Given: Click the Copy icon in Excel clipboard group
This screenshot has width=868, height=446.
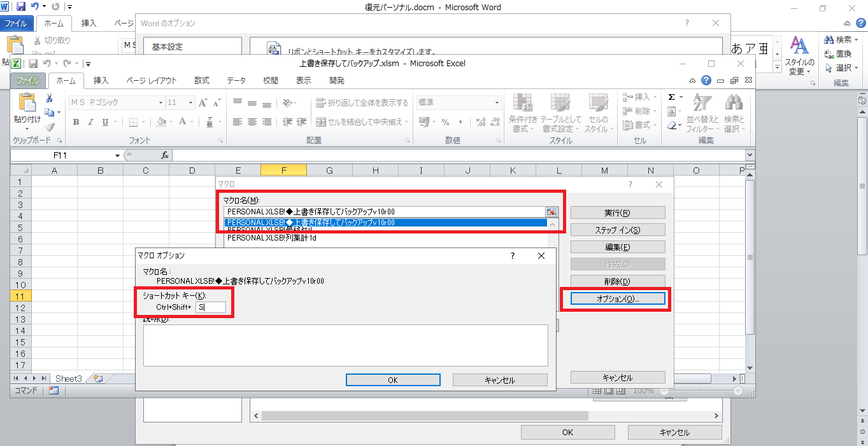Looking at the screenshot, I should point(49,112).
